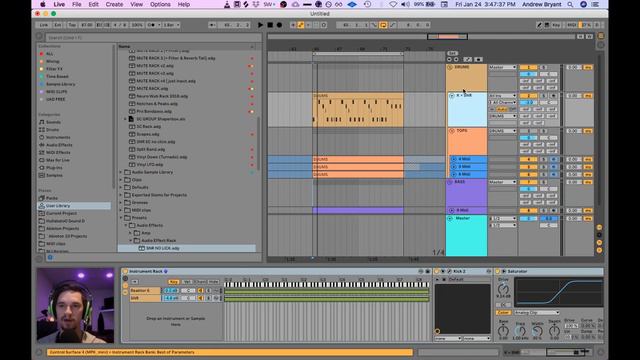
Task: Open DRUMS track Master output dropdown
Action: 502,67
